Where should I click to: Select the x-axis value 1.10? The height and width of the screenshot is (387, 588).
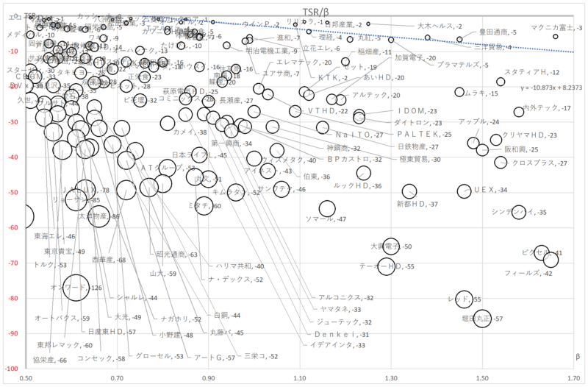pos(300,378)
